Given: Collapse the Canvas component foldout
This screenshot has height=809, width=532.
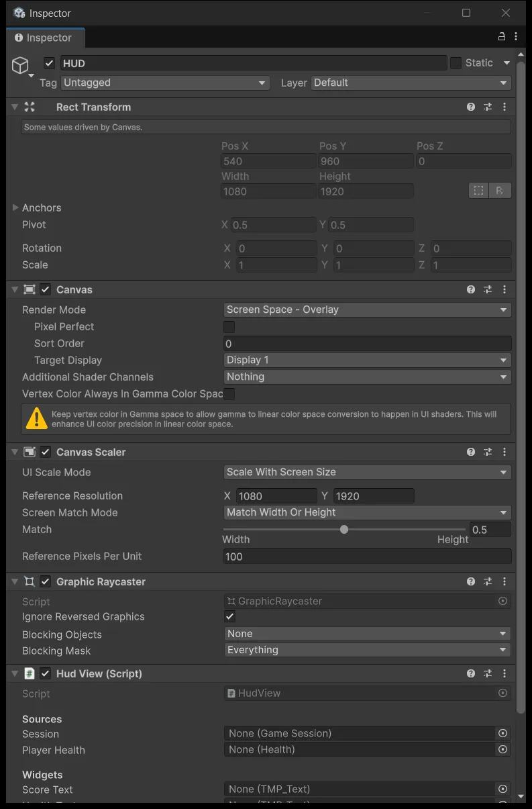Looking at the screenshot, I should (15, 289).
